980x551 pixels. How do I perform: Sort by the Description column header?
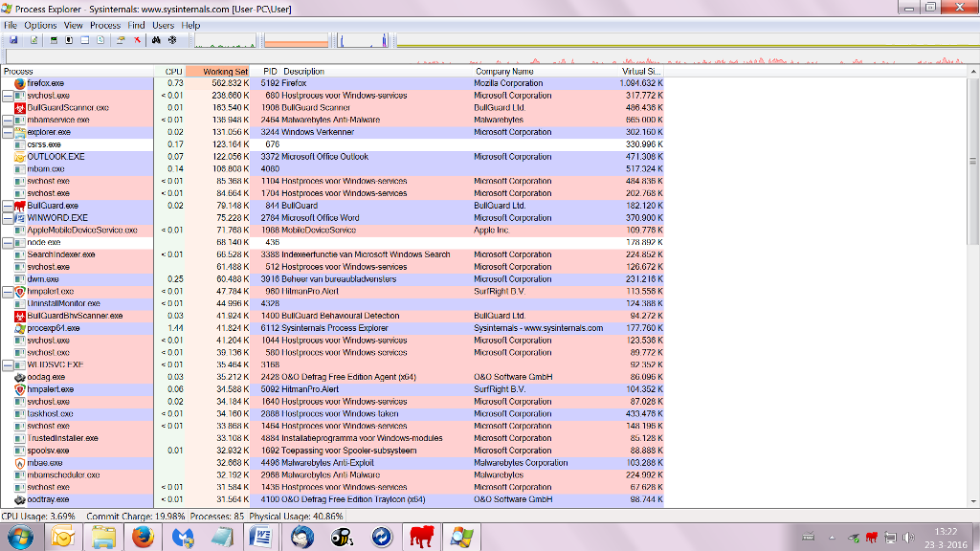tap(376, 71)
